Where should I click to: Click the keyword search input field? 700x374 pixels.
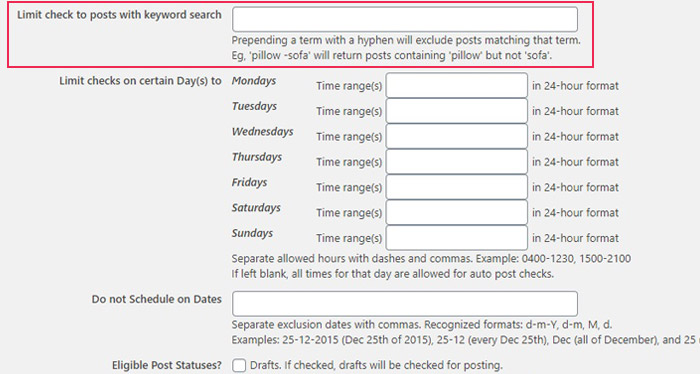(404, 19)
